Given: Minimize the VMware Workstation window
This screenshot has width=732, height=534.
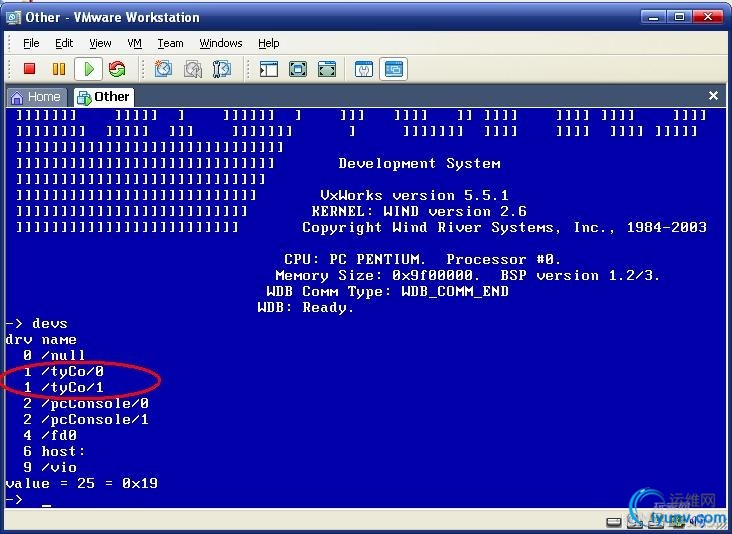Looking at the screenshot, I should coord(653,17).
